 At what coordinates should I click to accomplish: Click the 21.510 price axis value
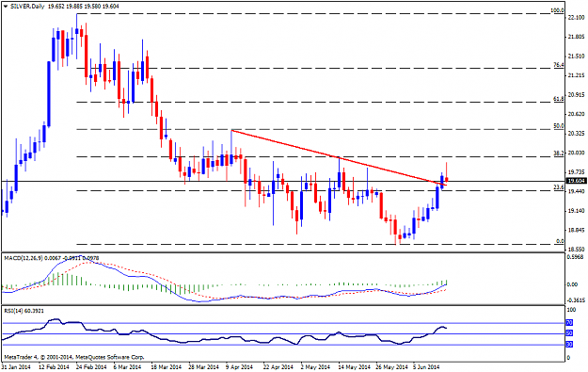pos(577,57)
